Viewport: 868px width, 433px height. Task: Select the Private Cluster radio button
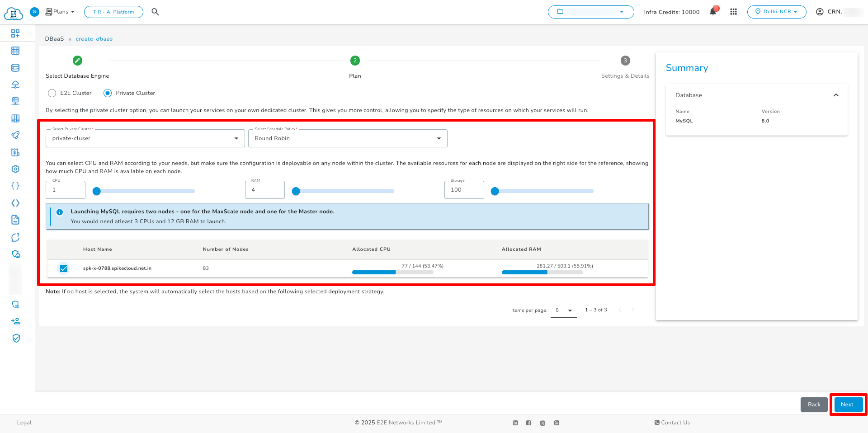click(x=107, y=93)
